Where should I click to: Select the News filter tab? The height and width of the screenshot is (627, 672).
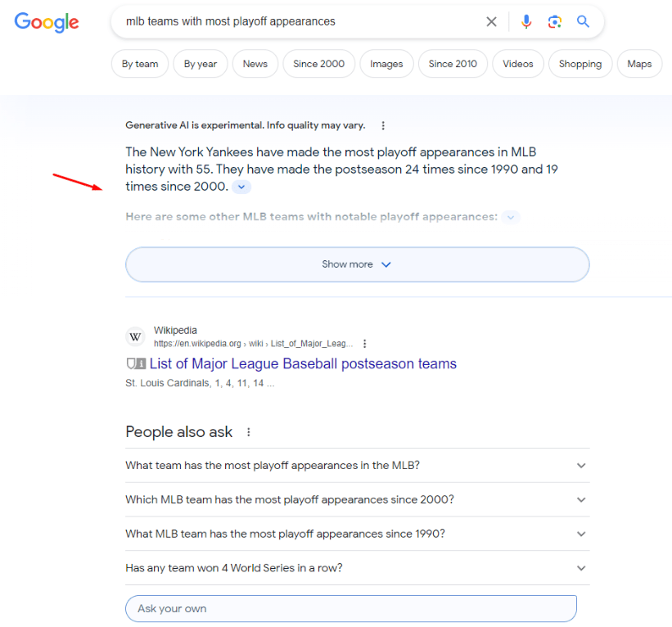[x=255, y=64]
